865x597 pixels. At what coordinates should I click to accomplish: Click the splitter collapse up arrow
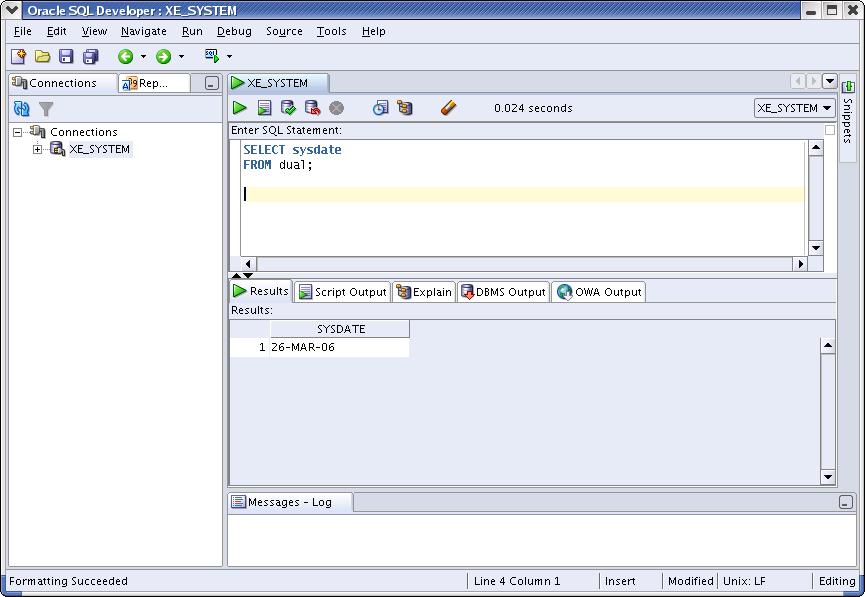237,275
